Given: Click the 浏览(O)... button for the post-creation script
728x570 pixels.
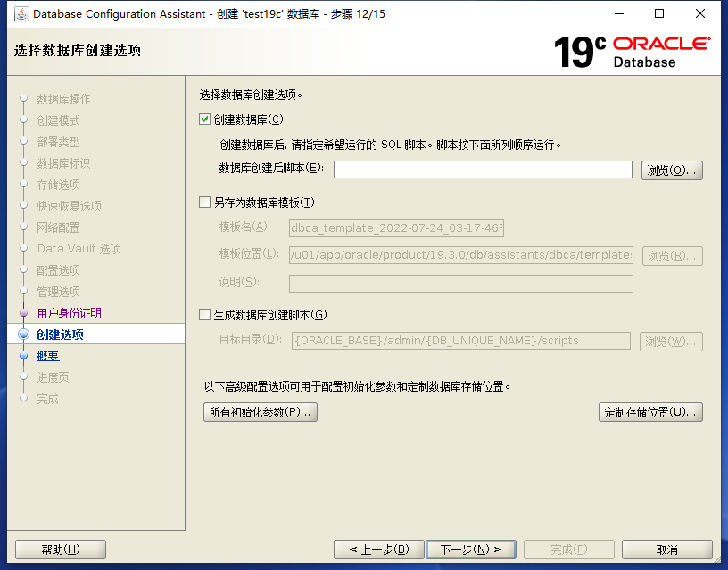Looking at the screenshot, I should coord(672,170).
